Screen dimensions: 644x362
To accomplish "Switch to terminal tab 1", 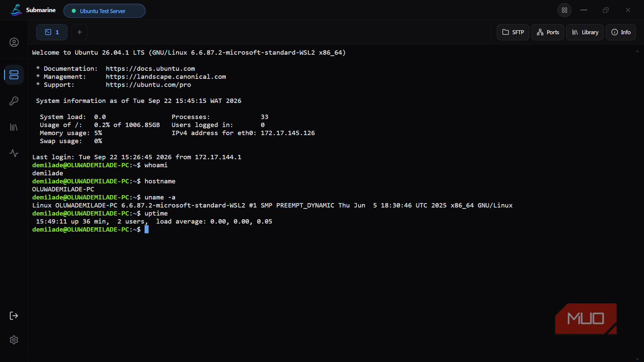I will click(52, 32).
